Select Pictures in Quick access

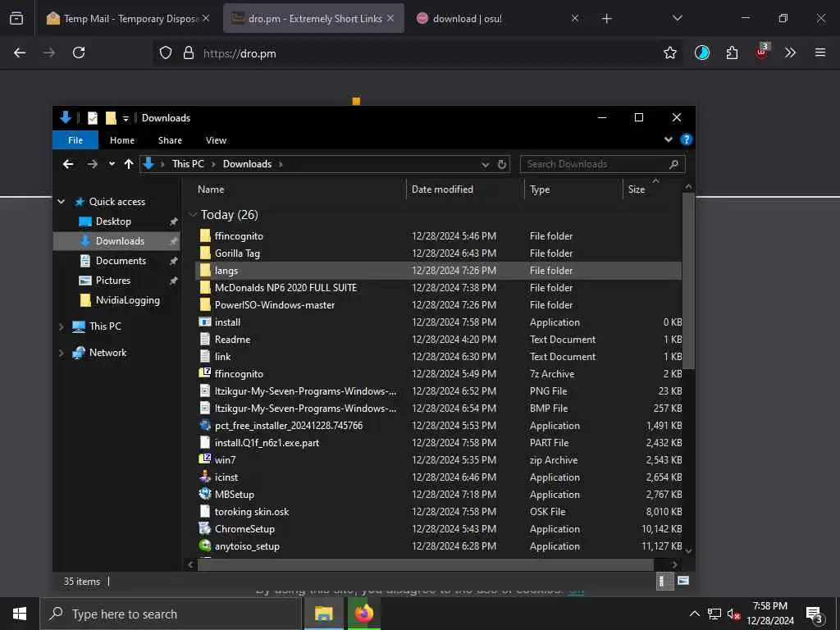pos(112,281)
